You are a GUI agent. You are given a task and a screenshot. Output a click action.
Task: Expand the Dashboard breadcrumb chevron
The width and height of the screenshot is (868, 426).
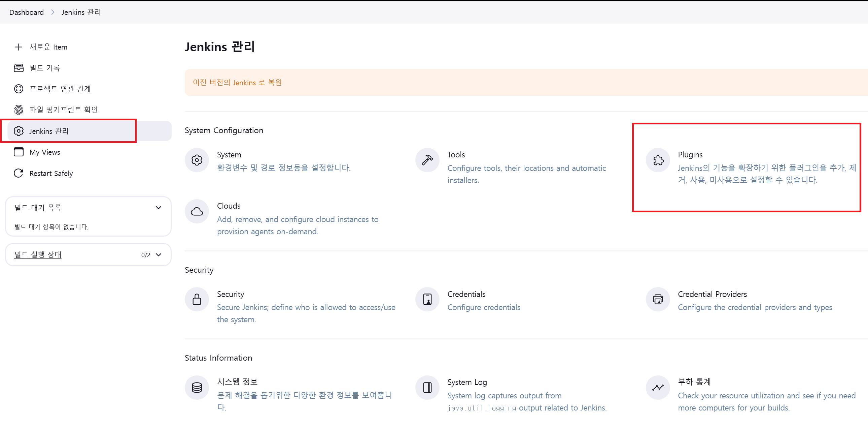[x=53, y=12]
